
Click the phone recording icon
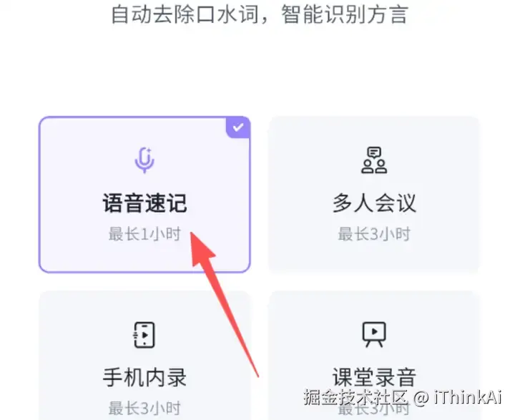144,335
